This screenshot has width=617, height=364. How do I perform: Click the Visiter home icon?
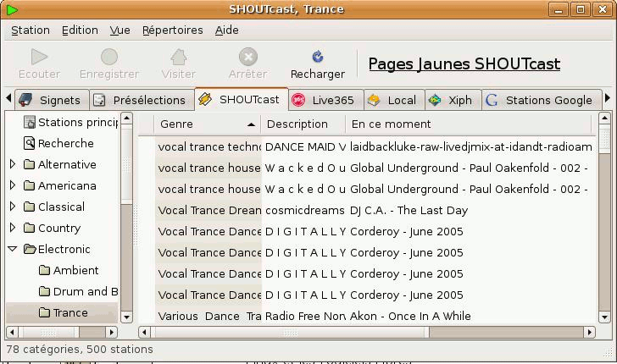click(178, 57)
